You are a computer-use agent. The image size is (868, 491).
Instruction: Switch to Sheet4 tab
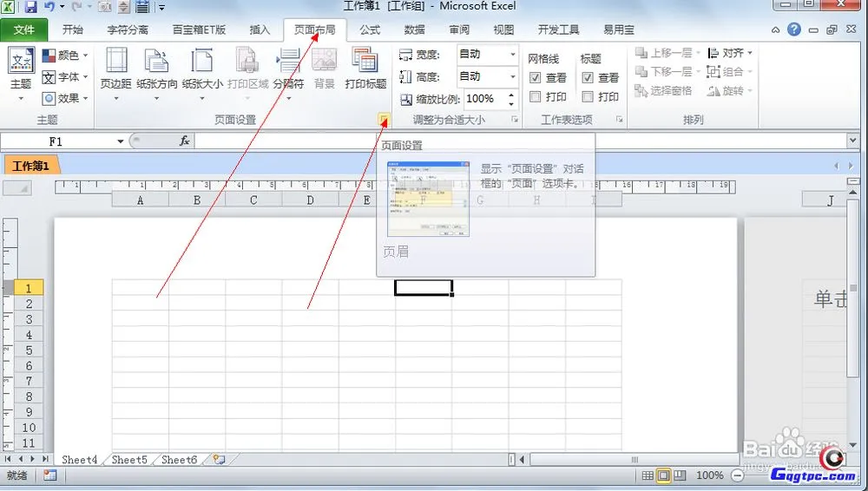pos(80,460)
